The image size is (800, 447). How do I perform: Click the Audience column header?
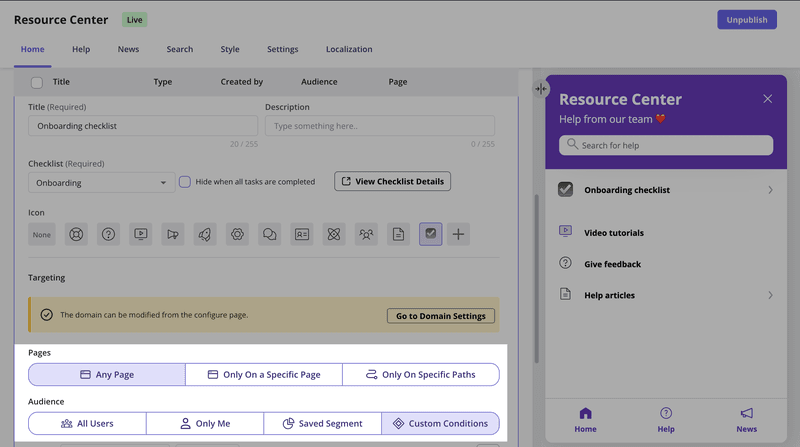[319, 82]
